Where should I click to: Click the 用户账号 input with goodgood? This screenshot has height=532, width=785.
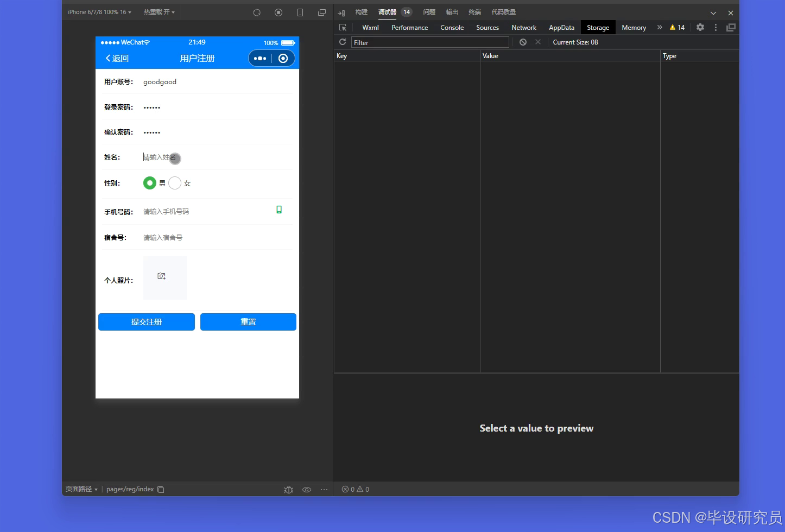click(217, 82)
